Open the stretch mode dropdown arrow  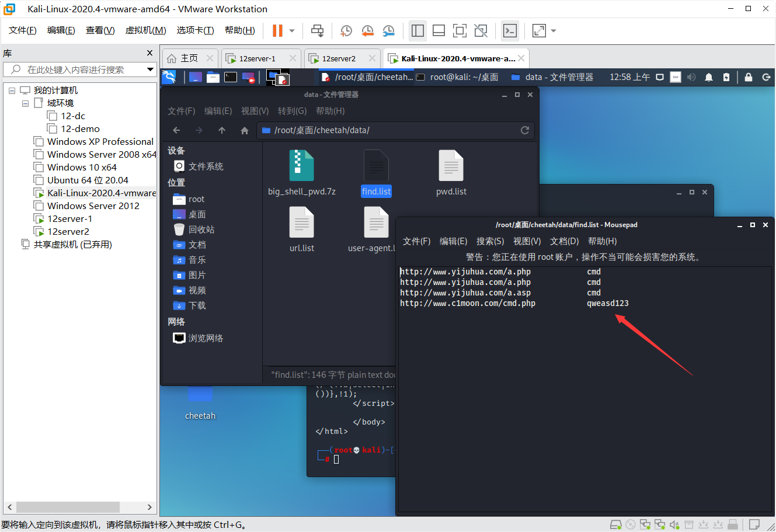[554, 31]
